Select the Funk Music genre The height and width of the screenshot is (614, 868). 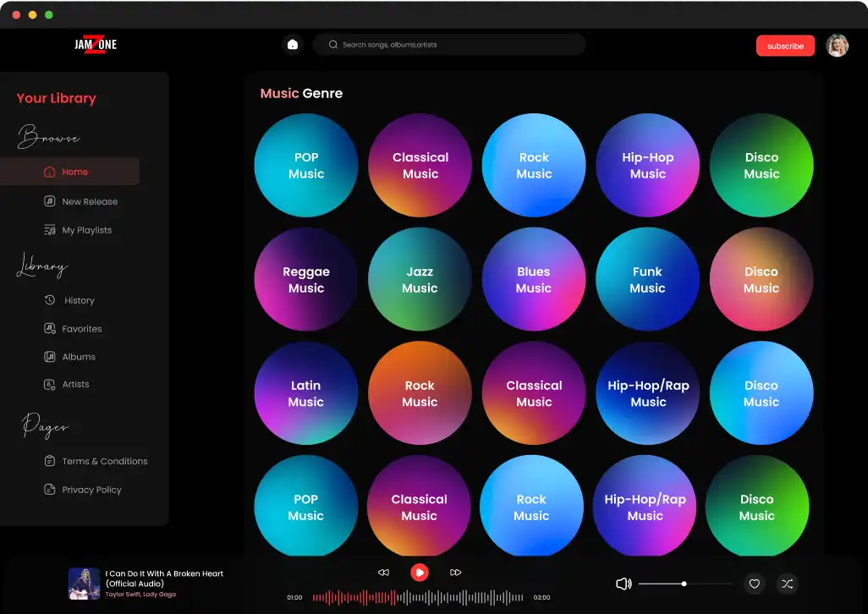647,279
